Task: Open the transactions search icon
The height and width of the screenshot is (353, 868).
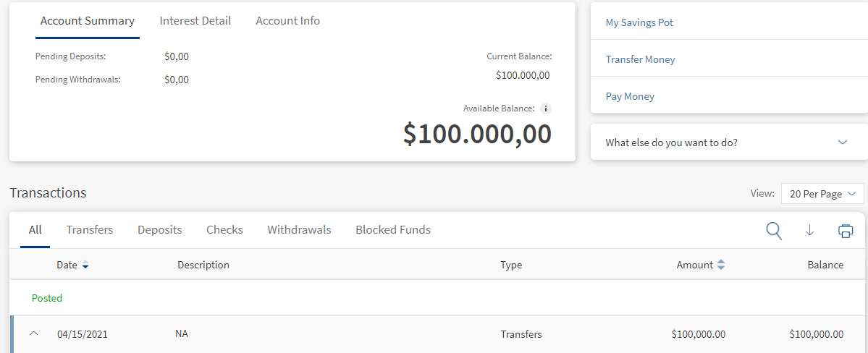Action: point(774,231)
